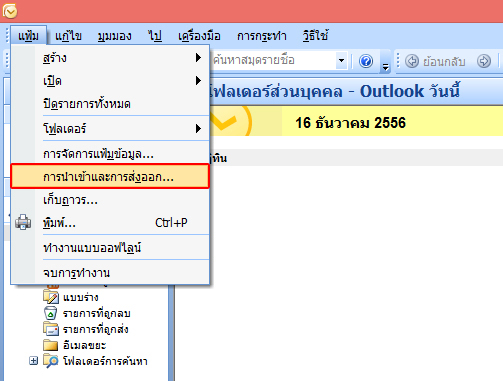This screenshot has height=381, width=503.
Task: Open the รายการที่ถูกลบ trash folder icon
Action: 51,313
